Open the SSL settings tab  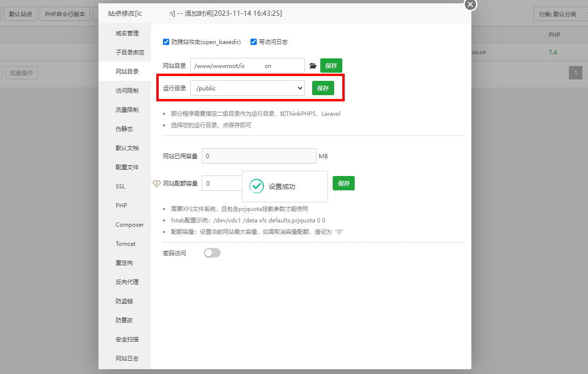pos(120,187)
